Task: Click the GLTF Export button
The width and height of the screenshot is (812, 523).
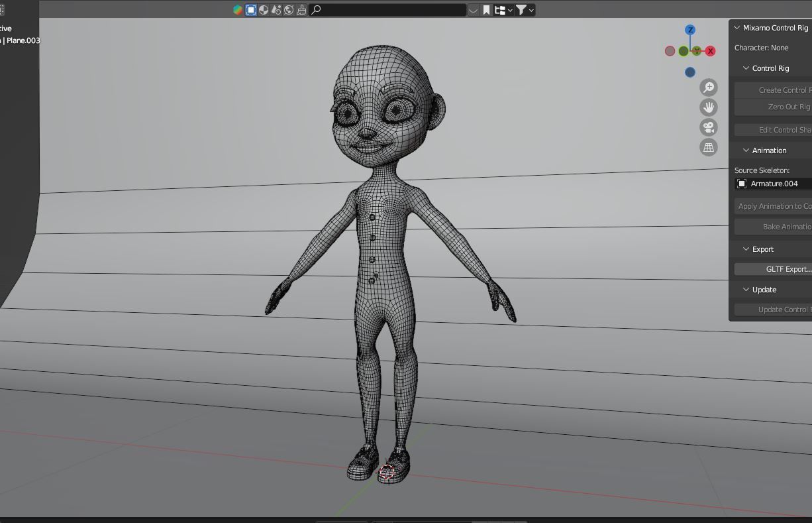Action: [x=774, y=269]
